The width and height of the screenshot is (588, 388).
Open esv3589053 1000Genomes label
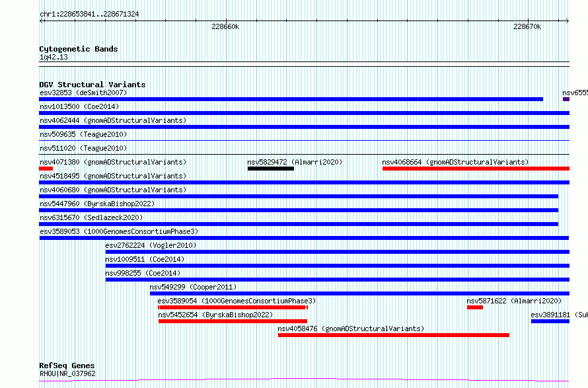point(119,231)
